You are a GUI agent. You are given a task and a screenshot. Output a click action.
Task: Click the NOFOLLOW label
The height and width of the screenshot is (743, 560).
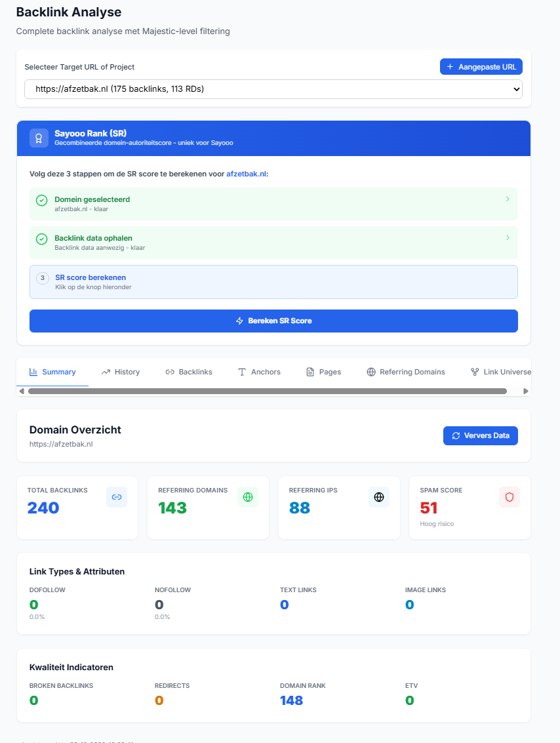[172, 590]
